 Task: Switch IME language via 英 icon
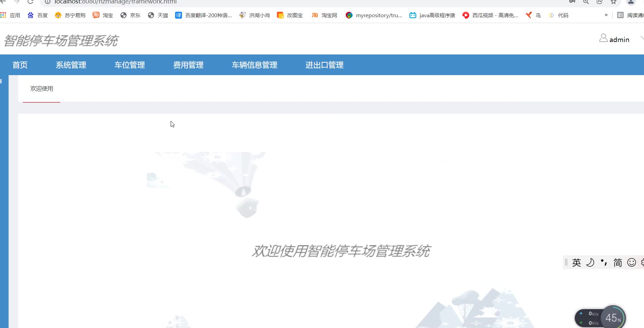(577, 263)
